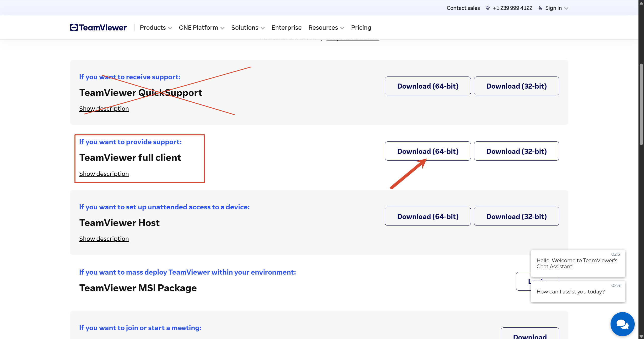The width and height of the screenshot is (644, 339).
Task: Download TeamViewer Host 64-bit
Action: (428, 216)
